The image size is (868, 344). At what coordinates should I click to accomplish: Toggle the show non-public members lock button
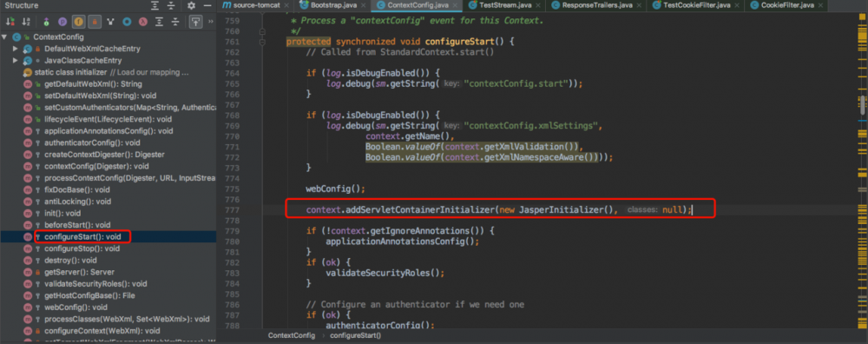(x=95, y=23)
